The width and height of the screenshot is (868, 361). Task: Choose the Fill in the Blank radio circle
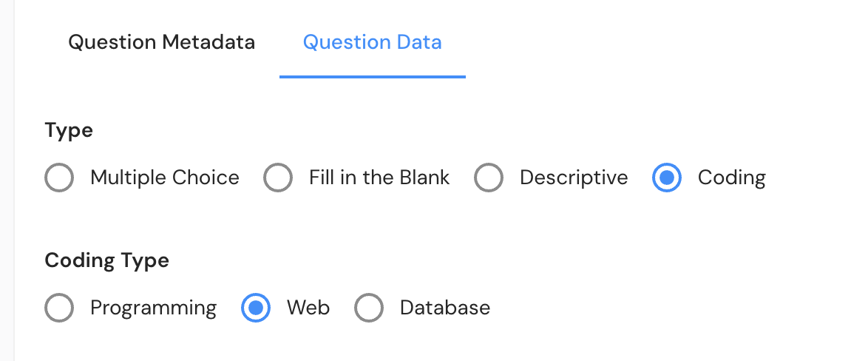coord(279,178)
